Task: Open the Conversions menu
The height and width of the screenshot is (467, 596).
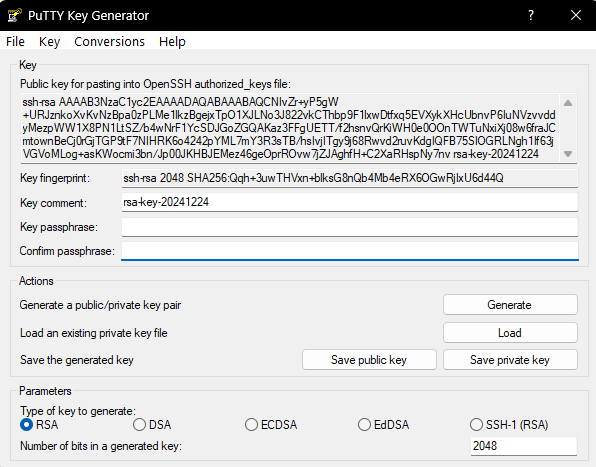Action: tap(109, 41)
